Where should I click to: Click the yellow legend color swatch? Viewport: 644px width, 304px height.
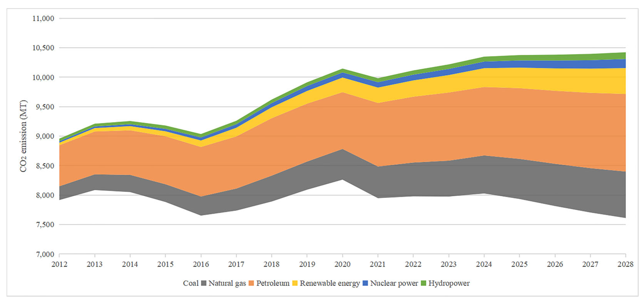click(x=295, y=283)
